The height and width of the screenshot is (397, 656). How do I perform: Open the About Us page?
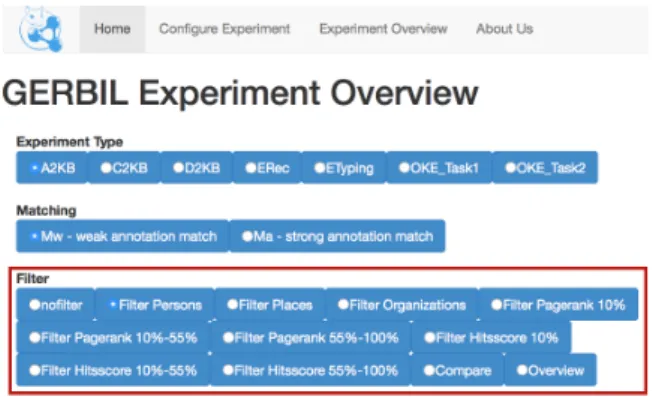point(505,29)
